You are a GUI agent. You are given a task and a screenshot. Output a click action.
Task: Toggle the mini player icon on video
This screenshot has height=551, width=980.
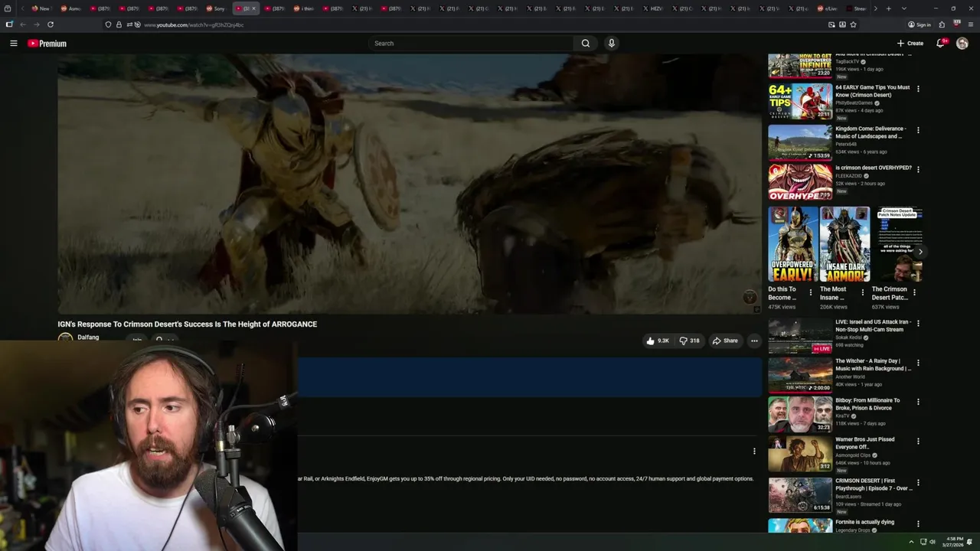[x=757, y=309]
